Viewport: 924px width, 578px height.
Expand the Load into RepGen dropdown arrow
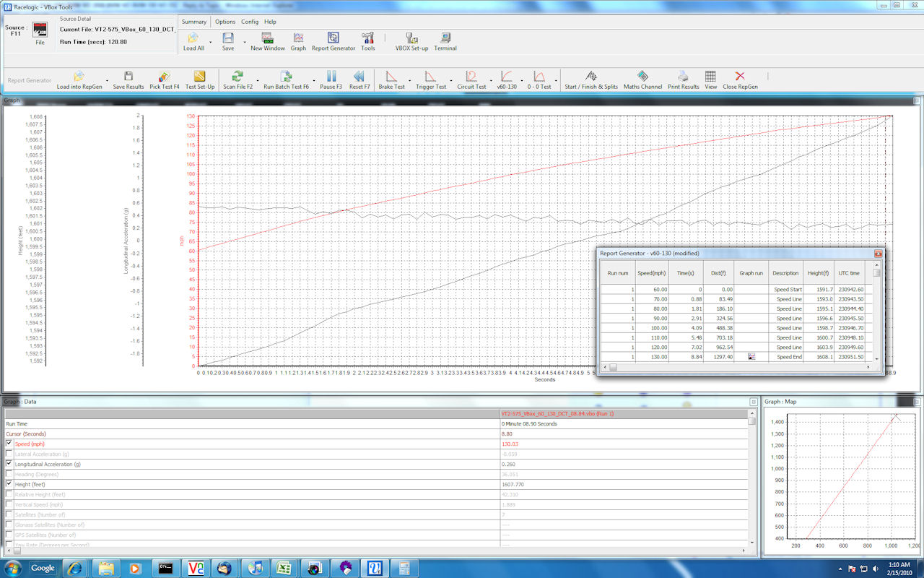pos(107,80)
